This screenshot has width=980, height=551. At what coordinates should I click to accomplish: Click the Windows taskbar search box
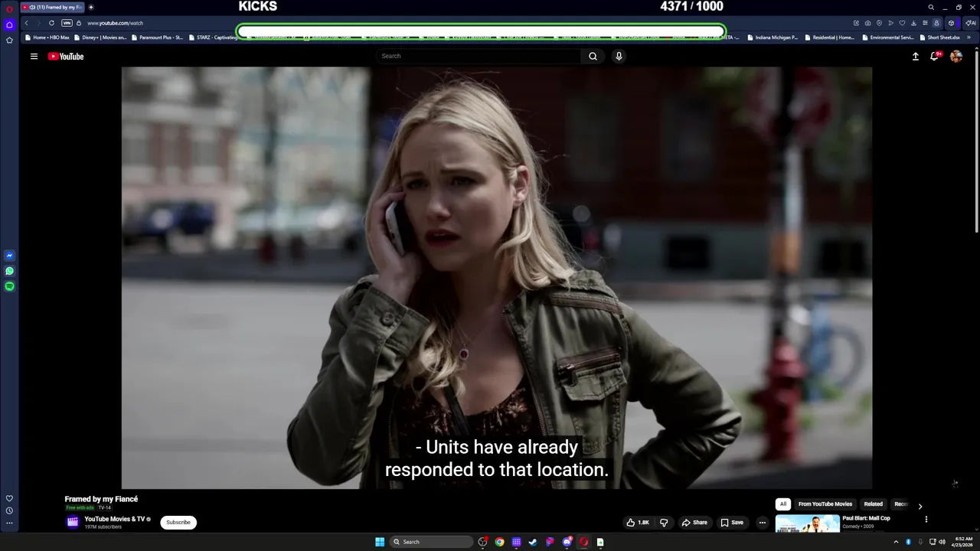pos(431,542)
